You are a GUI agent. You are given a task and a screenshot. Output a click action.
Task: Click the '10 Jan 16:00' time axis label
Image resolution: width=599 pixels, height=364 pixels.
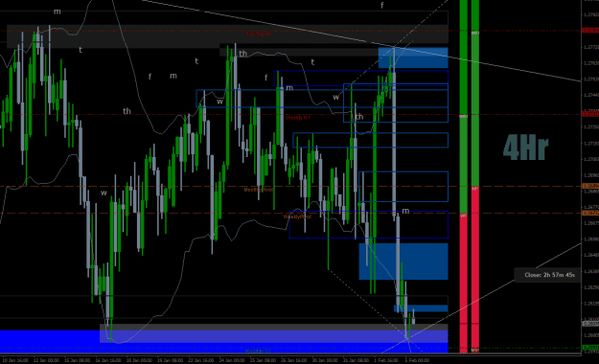[x=15, y=360]
